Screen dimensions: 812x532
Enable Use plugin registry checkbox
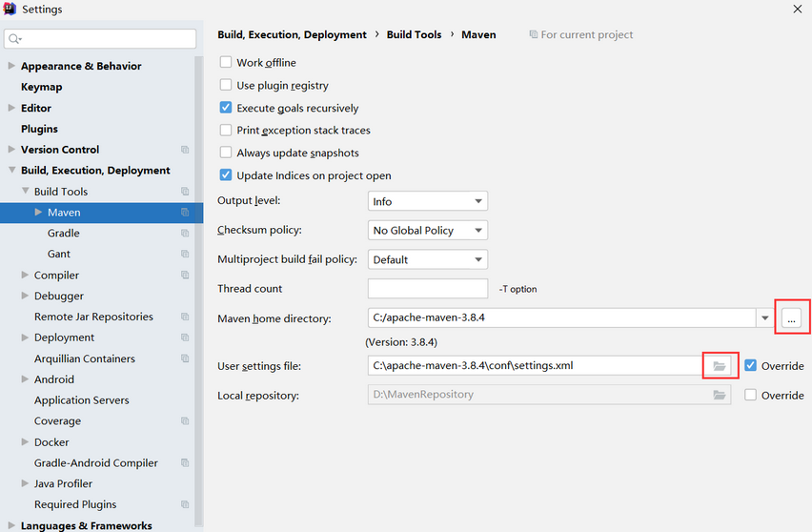point(225,85)
